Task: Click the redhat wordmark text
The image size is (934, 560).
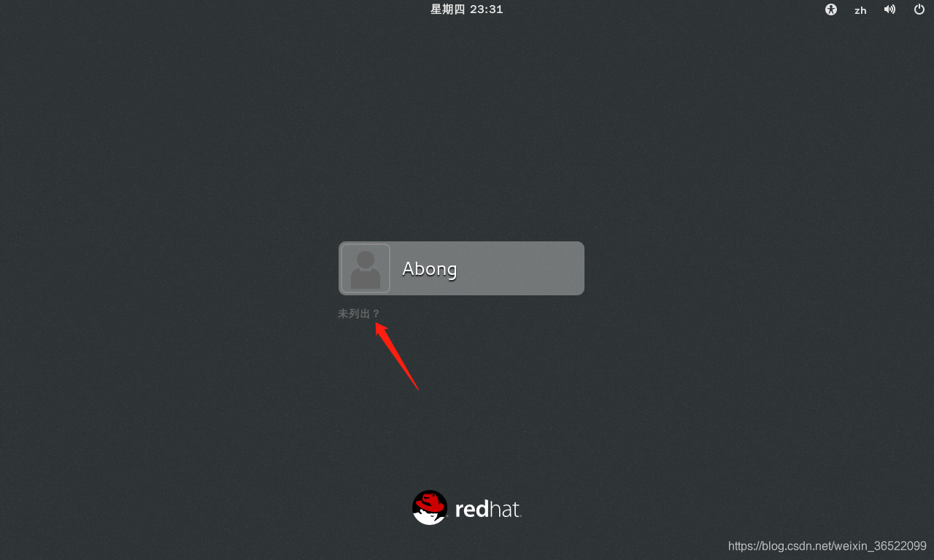Action: [x=487, y=508]
